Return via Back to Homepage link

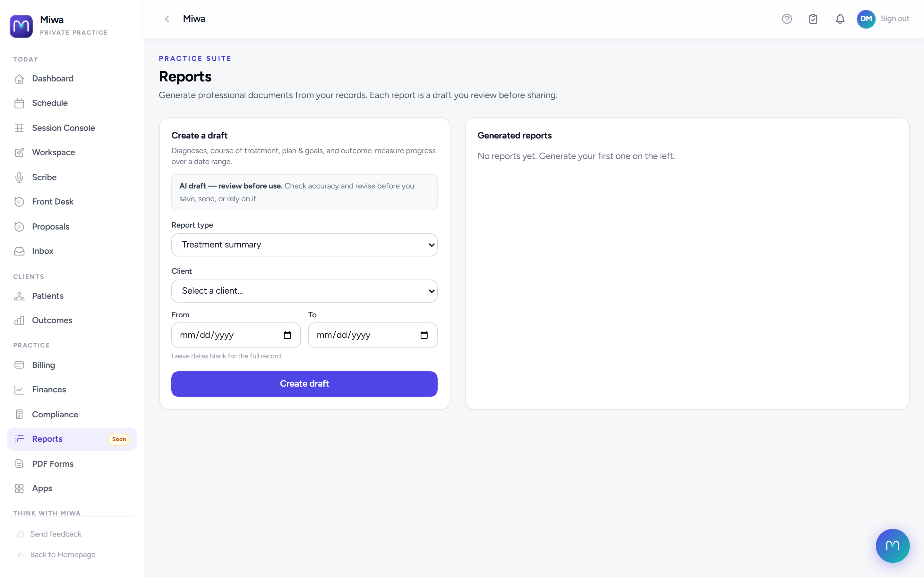point(63,555)
